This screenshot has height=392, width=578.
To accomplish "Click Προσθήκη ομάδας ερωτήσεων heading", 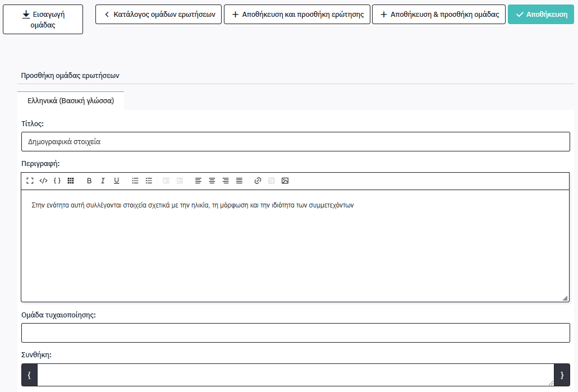I will pyautogui.click(x=70, y=76).
